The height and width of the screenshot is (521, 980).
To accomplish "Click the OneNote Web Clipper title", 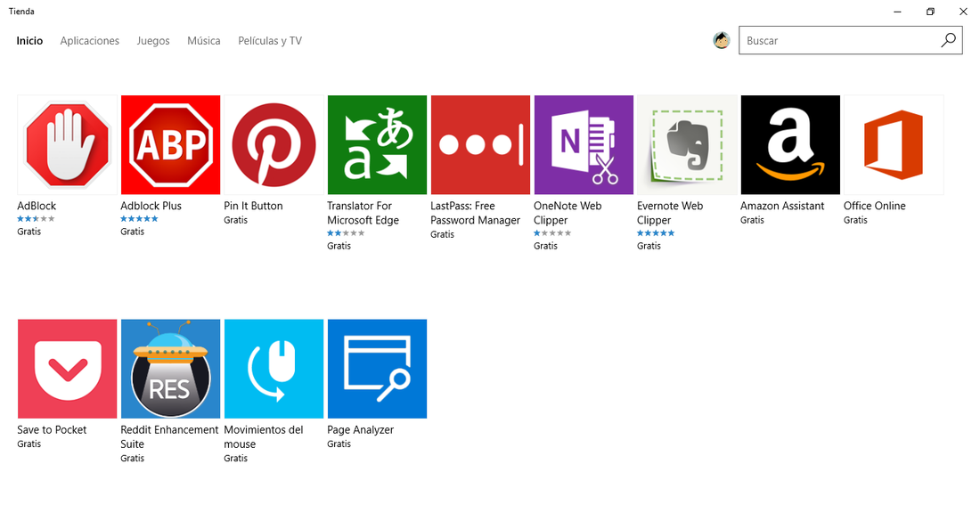I will 568,213.
